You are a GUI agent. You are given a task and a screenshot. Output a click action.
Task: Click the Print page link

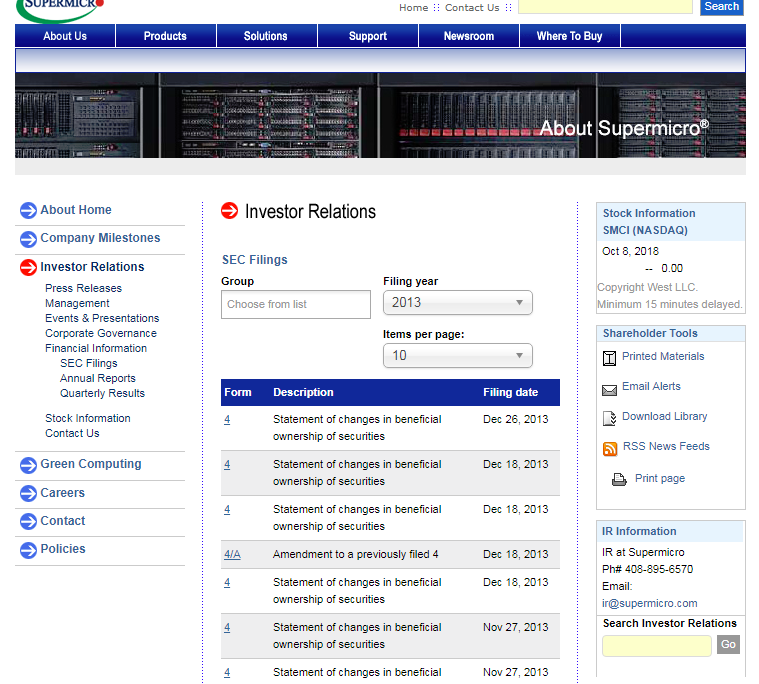660,478
